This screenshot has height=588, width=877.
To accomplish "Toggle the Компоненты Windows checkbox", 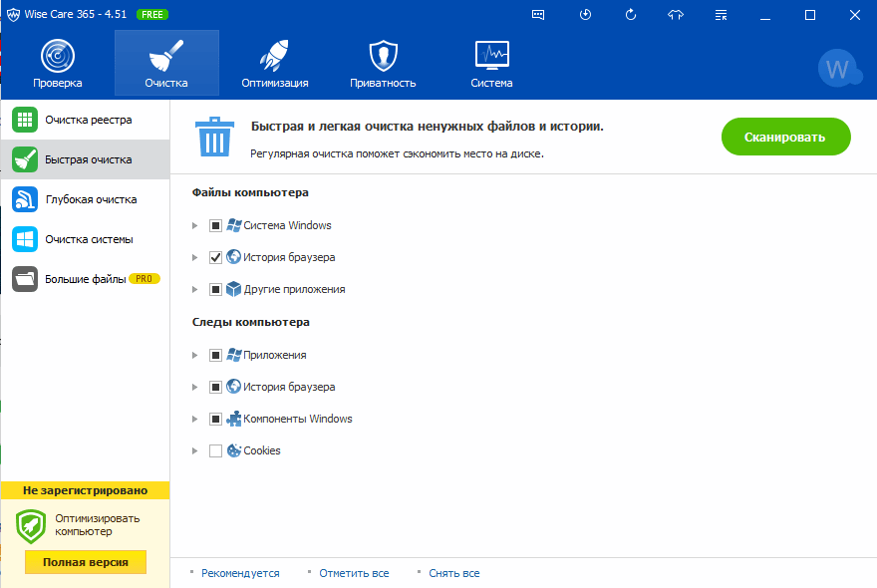I will pos(215,419).
